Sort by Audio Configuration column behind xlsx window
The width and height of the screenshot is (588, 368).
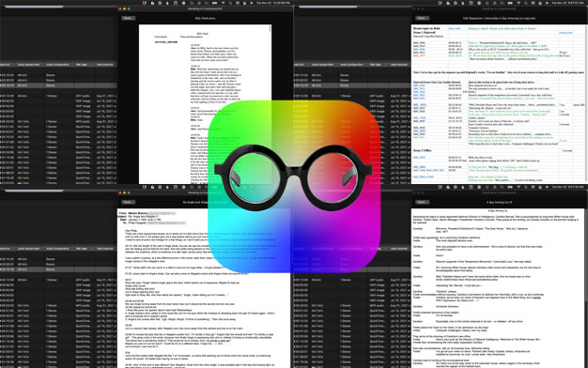pyautogui.click(x=351, y=65)
